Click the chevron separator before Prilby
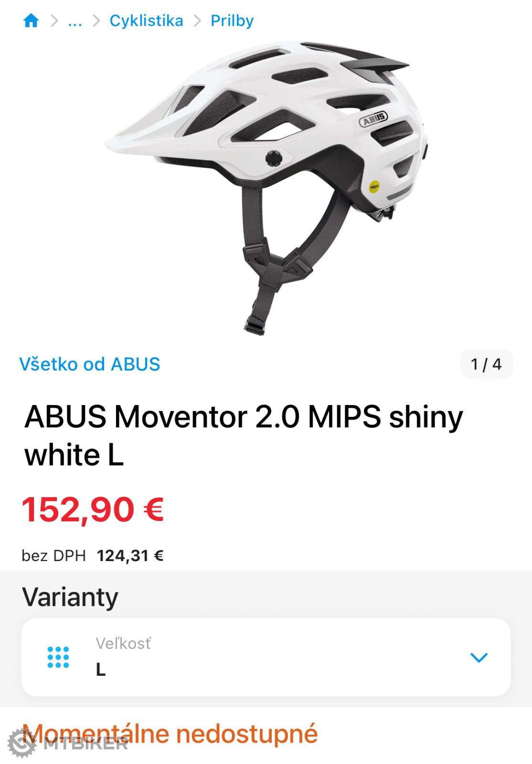This screenshot has width=532, height=764. point(197,21)
